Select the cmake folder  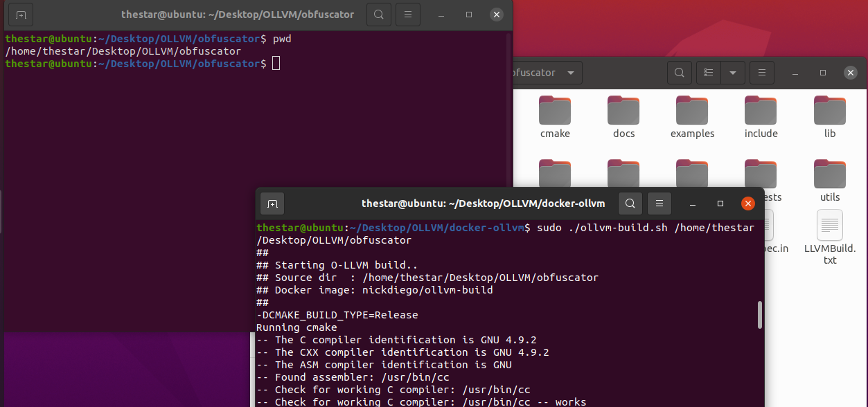pyautogui.click(x=555, y=117)
